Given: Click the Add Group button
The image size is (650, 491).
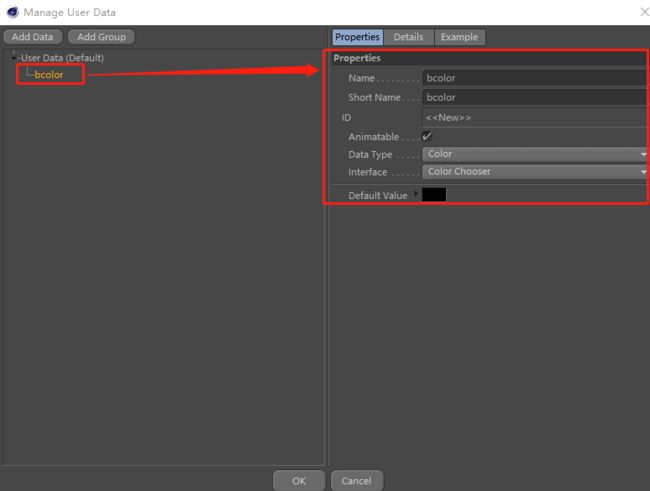Looking at the screenshot, I should [101, 37].
